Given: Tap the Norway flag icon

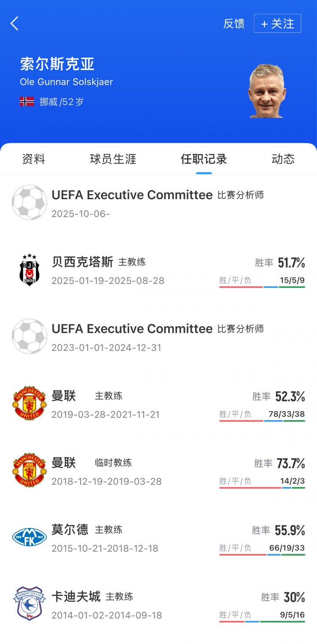Looking at the screenshot, I should [x=27, y=102].
